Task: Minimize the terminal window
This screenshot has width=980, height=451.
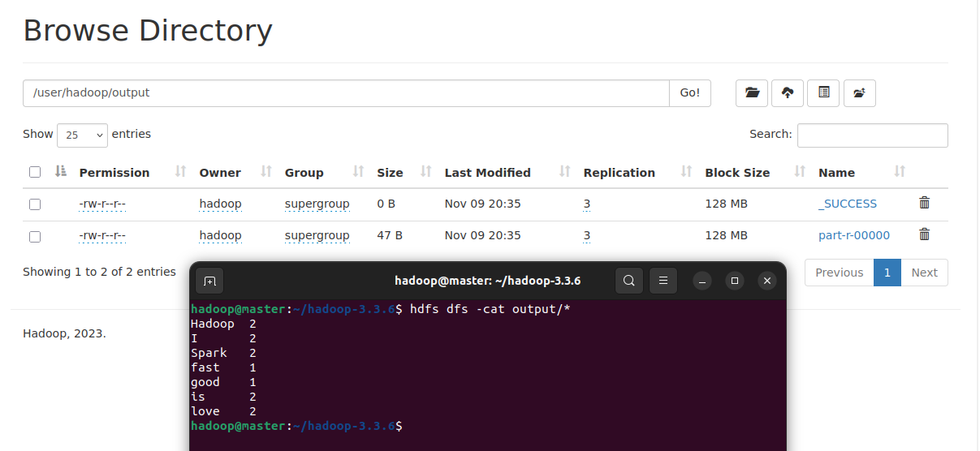Action: (702, 281)
